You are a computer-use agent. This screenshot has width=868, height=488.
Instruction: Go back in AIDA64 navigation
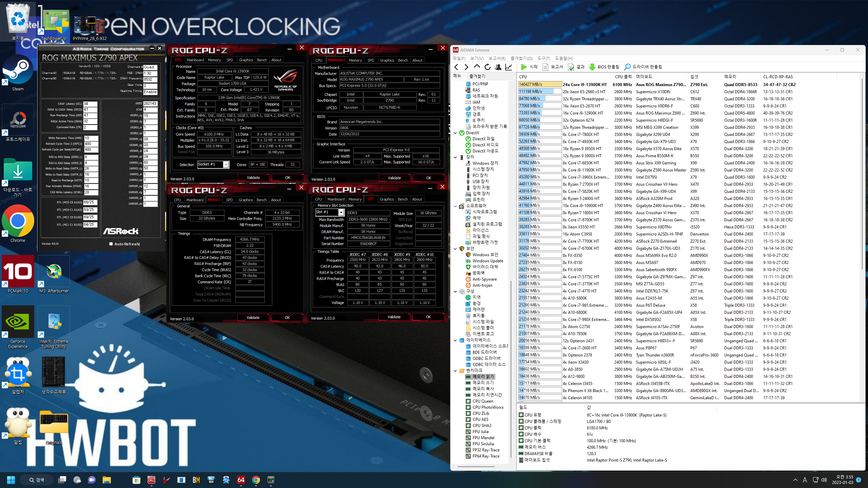tap(456, 67)
